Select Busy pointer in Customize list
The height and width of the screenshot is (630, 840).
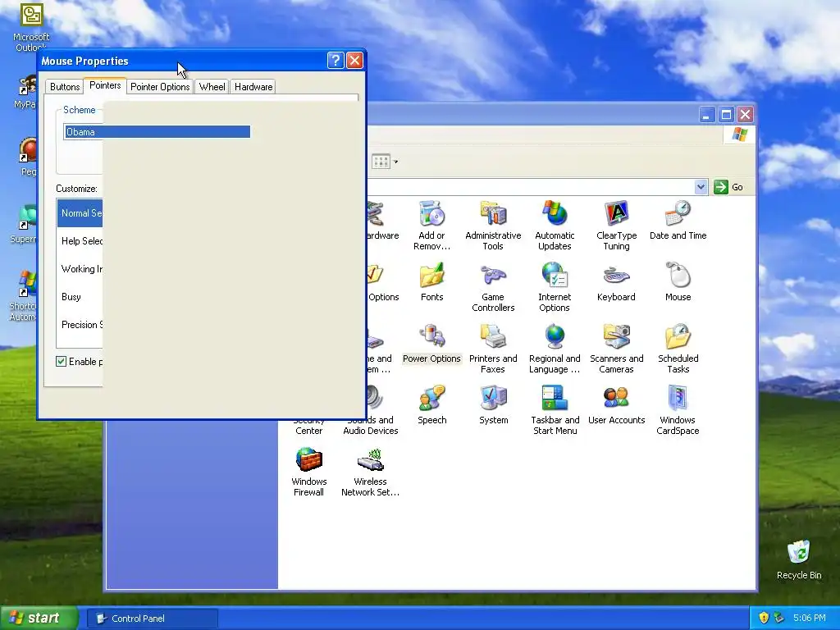80,297
